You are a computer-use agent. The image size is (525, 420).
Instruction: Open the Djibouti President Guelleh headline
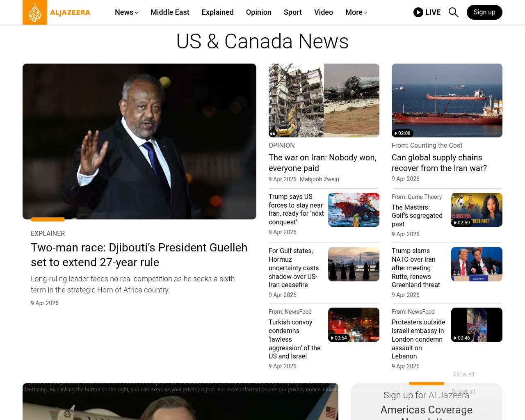[139, 255]
